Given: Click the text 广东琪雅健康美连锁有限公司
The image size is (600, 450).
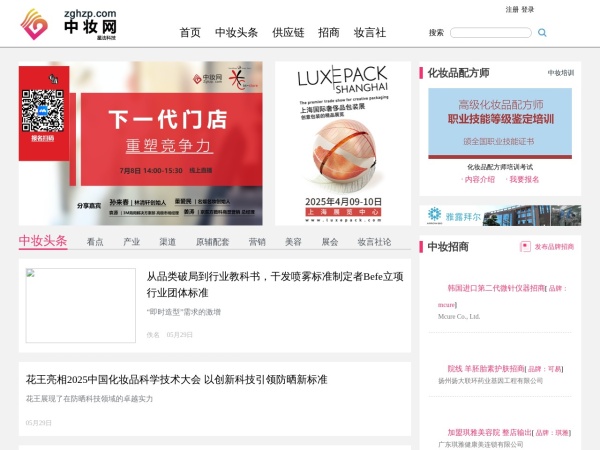Looking at the screenshot, I should pos(481,445).
